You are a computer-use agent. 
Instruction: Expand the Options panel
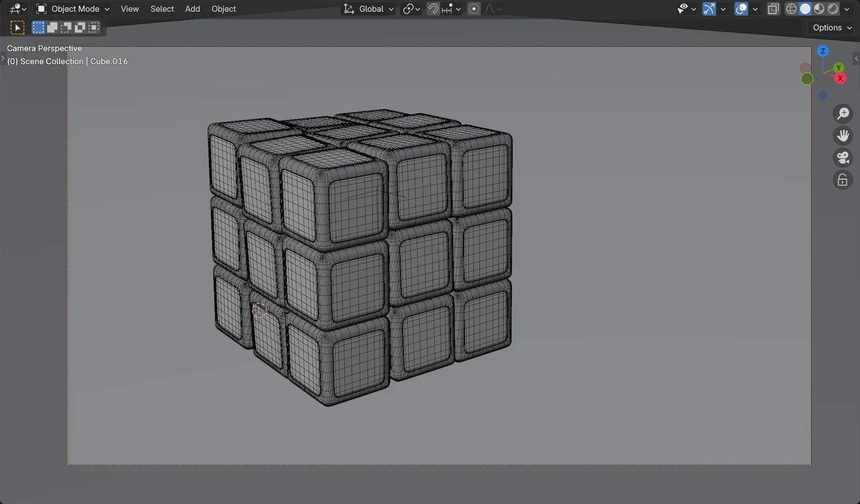tap(830, 27)
